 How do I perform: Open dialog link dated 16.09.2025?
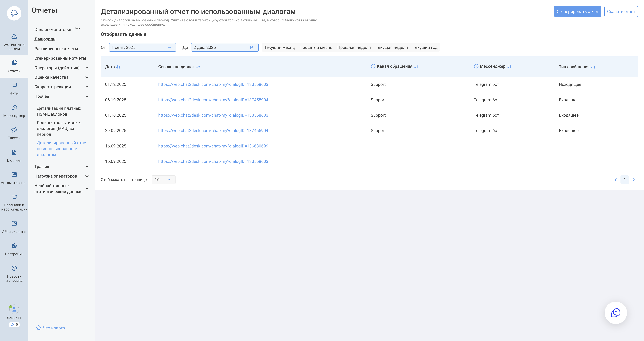coord(213,146)
